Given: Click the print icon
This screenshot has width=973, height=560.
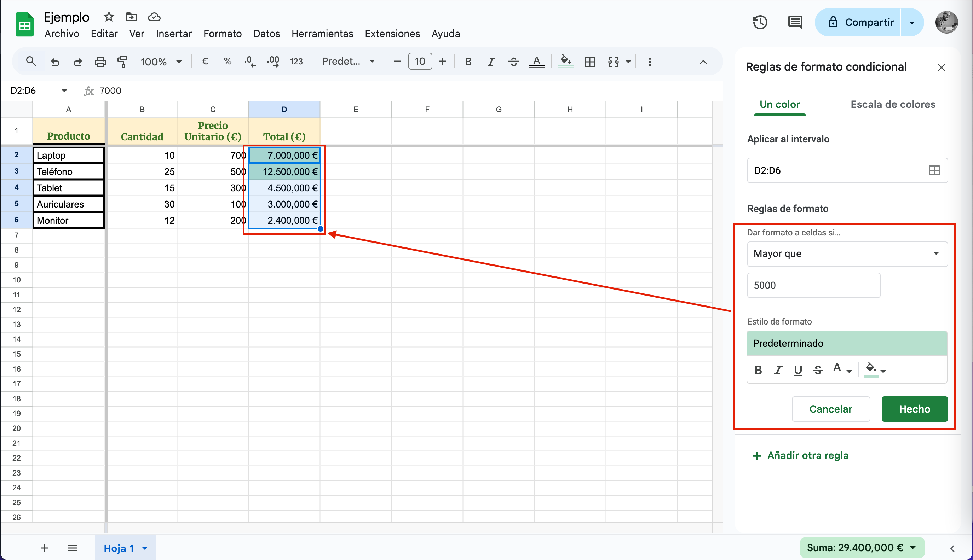Looking at the screenshot, I should (100, 62).
